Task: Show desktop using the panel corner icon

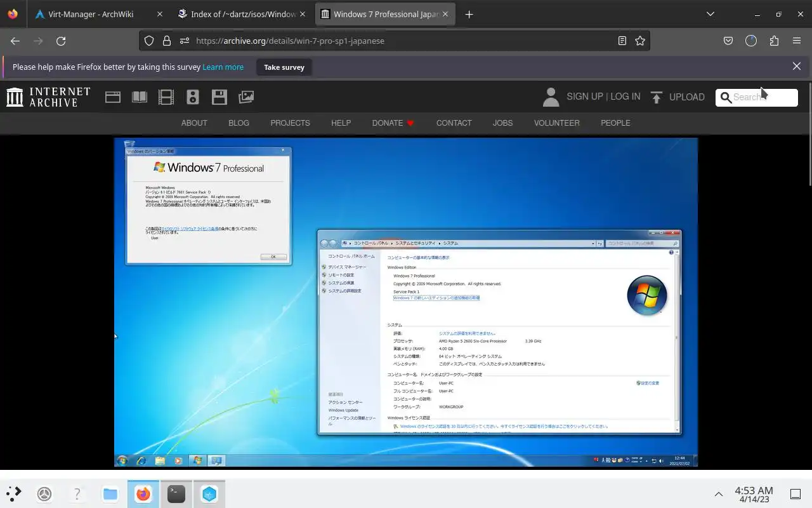Action: point(796,493)
